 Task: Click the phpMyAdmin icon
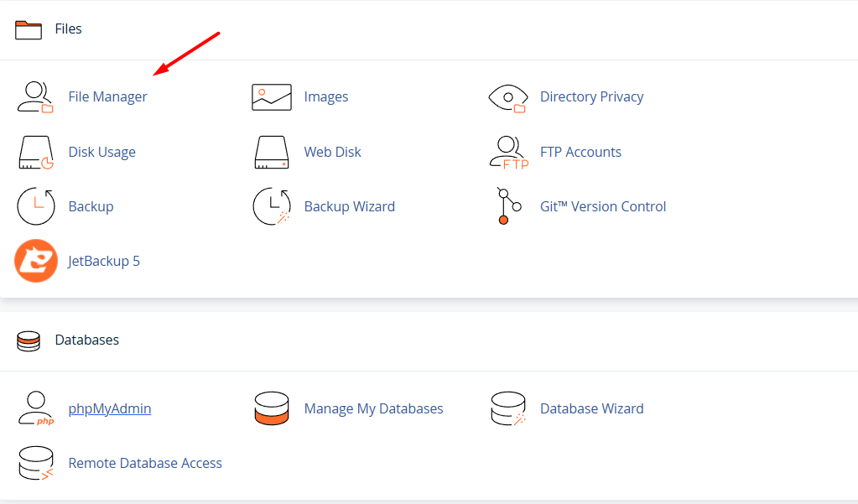(36, 409)
